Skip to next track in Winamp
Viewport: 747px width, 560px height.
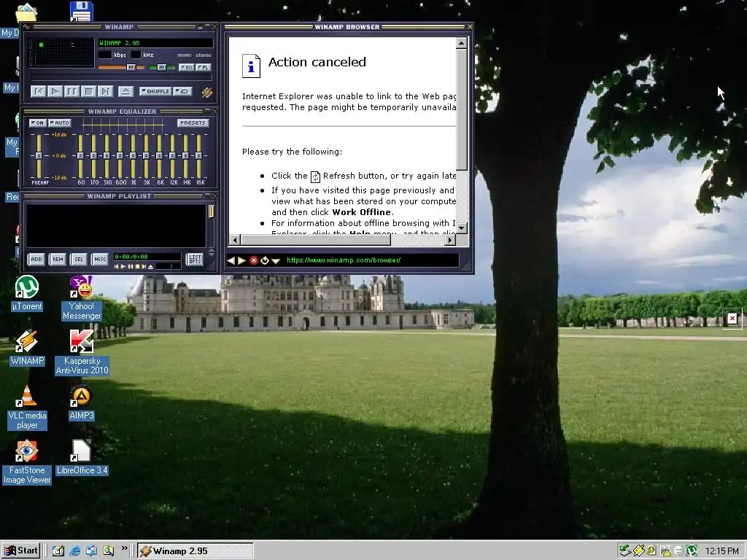click(x=105, y=91)
